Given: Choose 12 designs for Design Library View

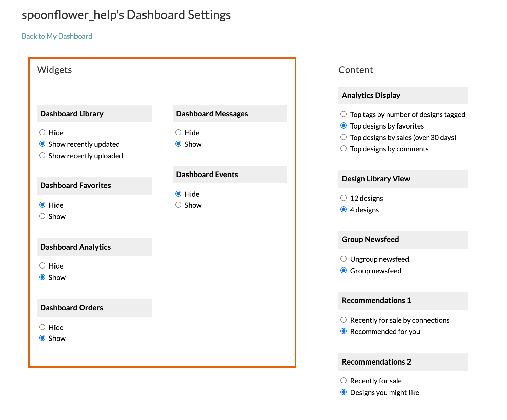Looking at the screenshot, I should tap(344, 198).
